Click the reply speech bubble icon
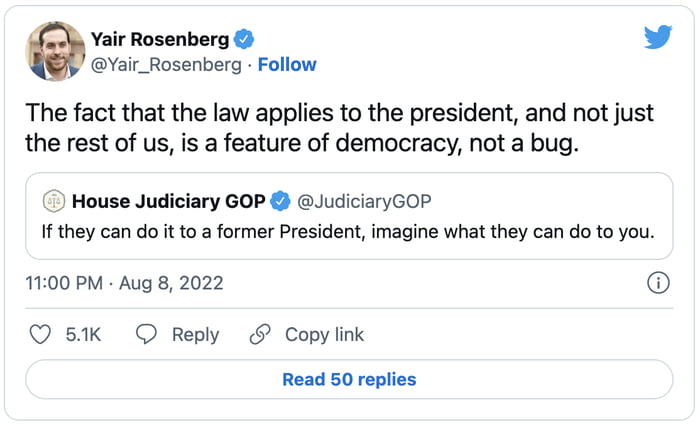Viewport: 700px width, 427px height. [146, 335]
